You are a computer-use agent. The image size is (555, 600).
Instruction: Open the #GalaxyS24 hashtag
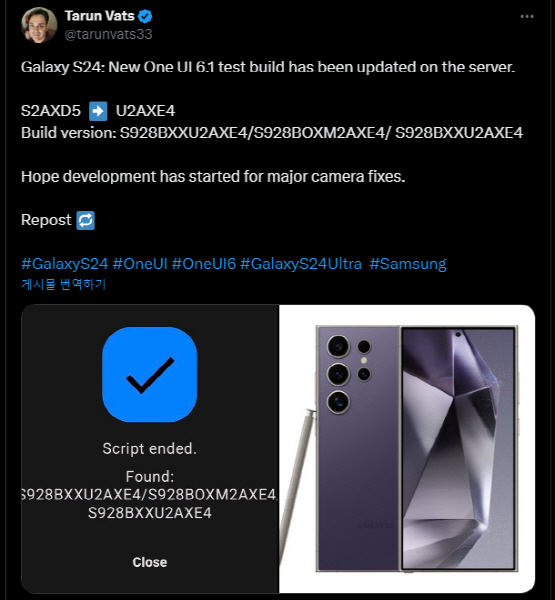click(x=65, y=264)
